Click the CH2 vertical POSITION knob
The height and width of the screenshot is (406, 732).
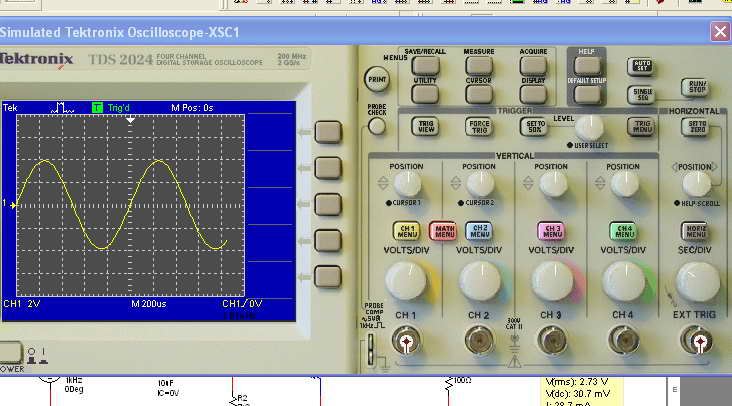pyautogui.click(x=480, y=184)
